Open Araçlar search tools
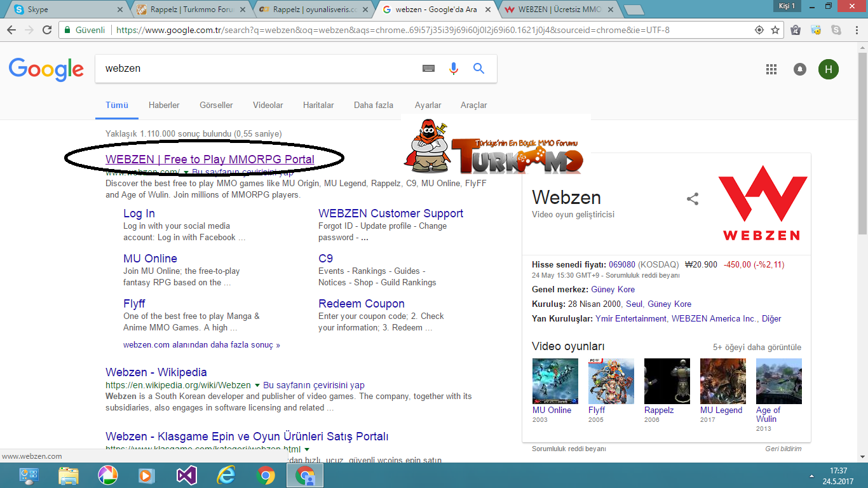Screen dimensions: 868x488 coord(473,105)
